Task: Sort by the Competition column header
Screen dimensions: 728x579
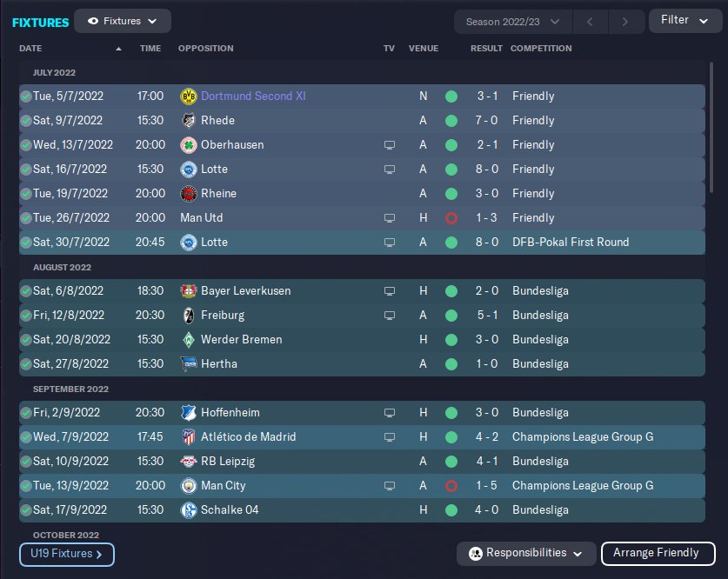Action: click(x=541, y=49)
